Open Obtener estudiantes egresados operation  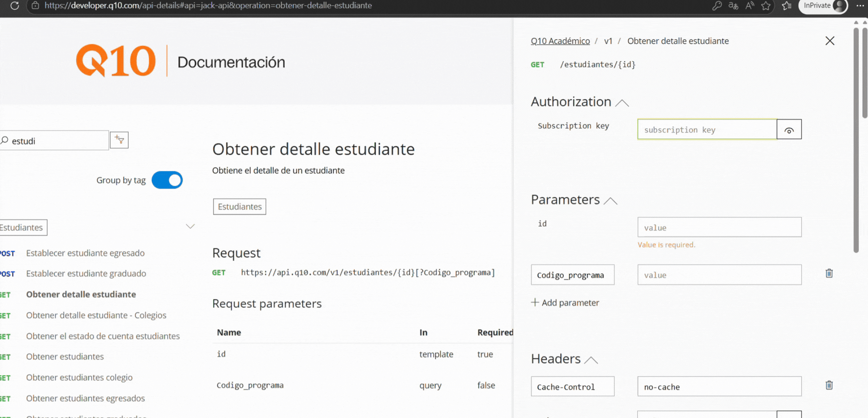tap(86, 398)
